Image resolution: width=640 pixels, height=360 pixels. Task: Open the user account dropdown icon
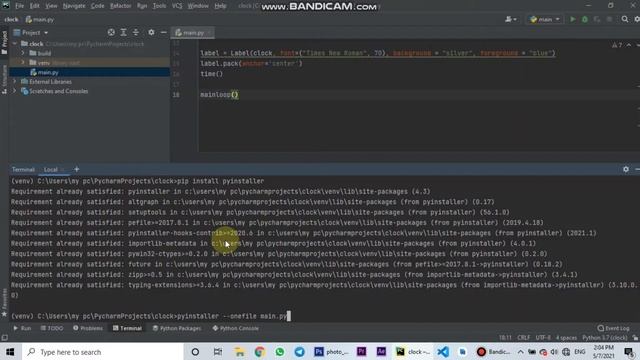pos(511,19)
